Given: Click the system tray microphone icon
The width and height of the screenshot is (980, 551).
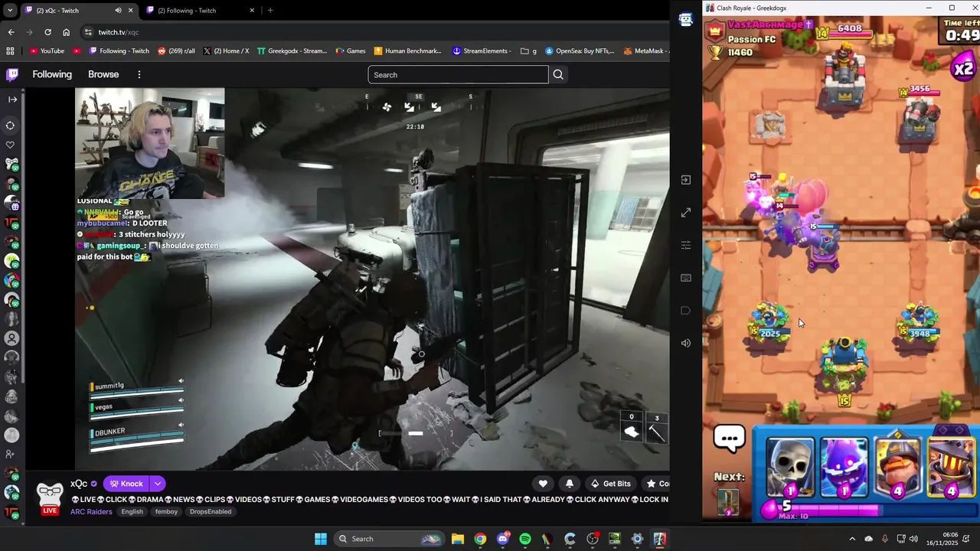Looking at the screenshot, I should tap(885, 539).
